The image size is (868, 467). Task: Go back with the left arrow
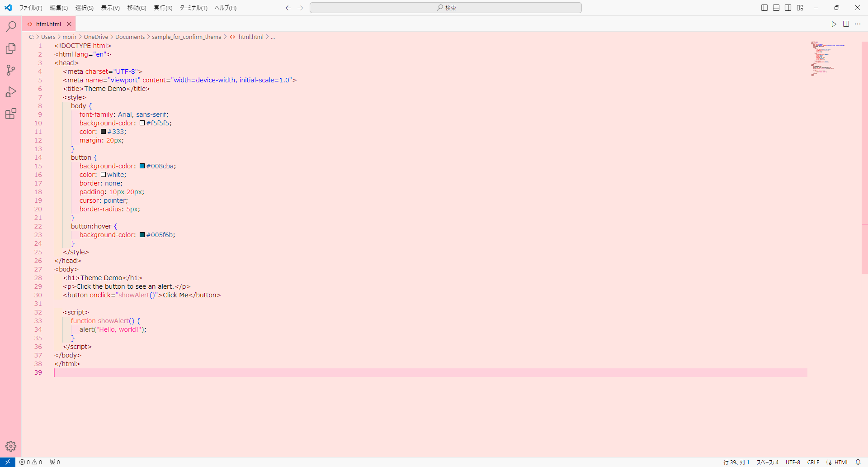point(288,8)
